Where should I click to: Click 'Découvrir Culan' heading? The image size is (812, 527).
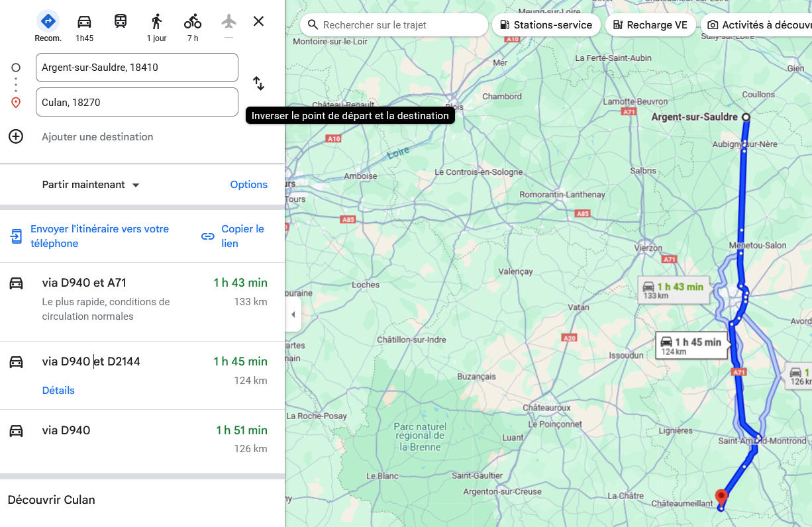(52, 500)
